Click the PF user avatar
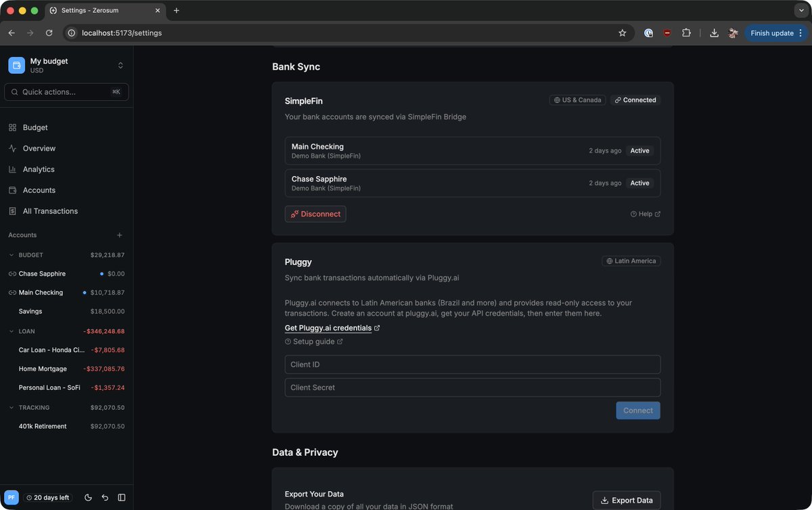Image resolution: width=812 pixels, height=510 pixels. coord(12,497)
